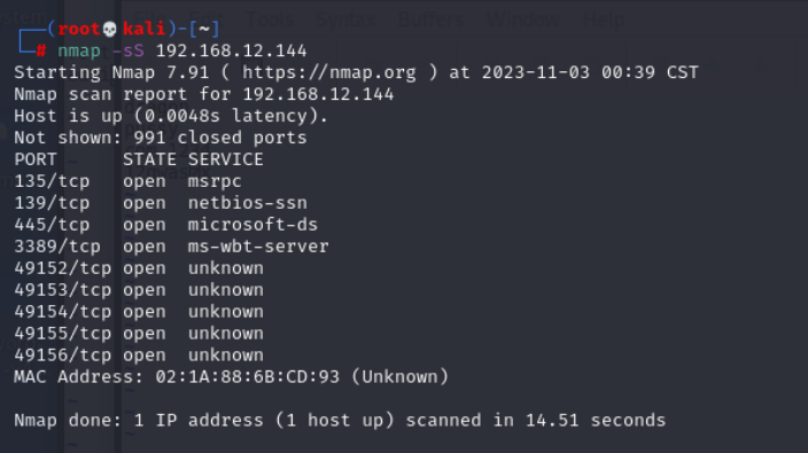Screen dimensions: 808x454
Task: Click the target IP in command line
Action: 231,51
